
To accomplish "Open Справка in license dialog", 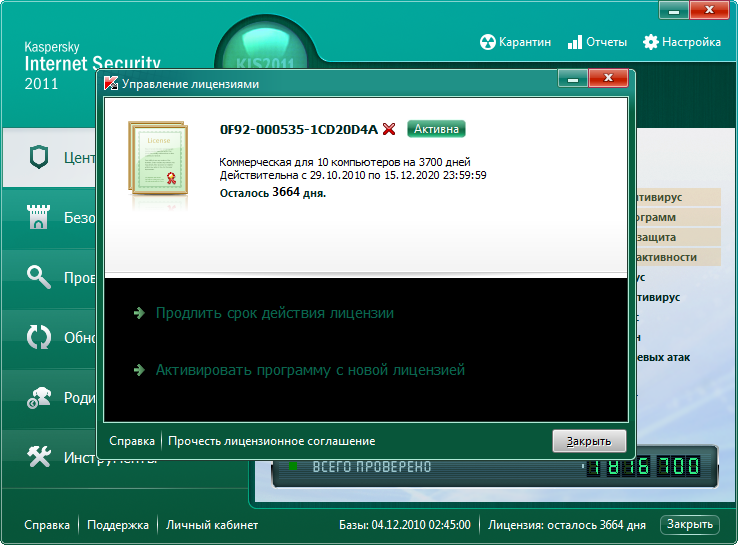I will [132, 441].
